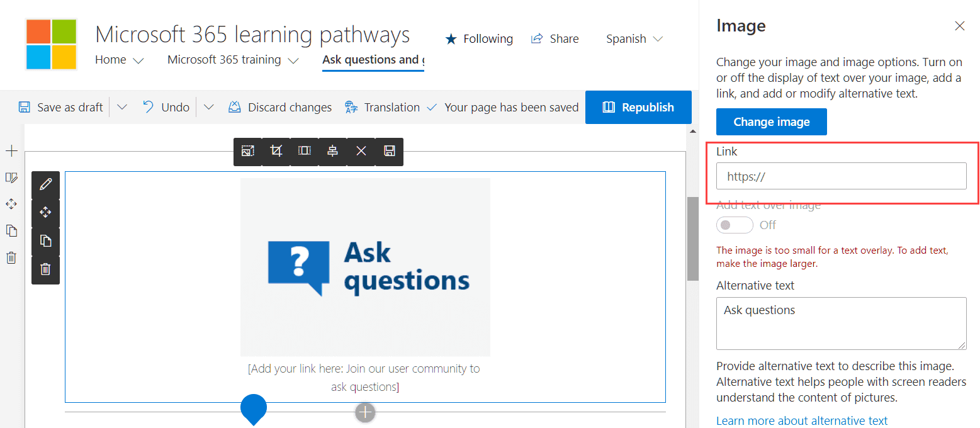The height and width of the screenshot is (428, 980).
Task: Open the Spanish language dropdown
Action: tap(634, 39)
